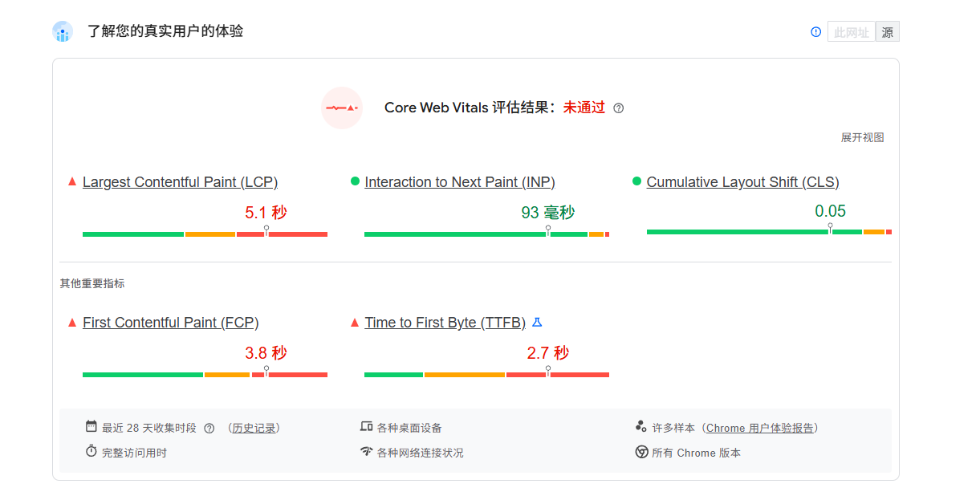Click the info icon near the 此网址 toggle
The width and height of the screenshot is (980, 496).
click(x=815, y=31)
